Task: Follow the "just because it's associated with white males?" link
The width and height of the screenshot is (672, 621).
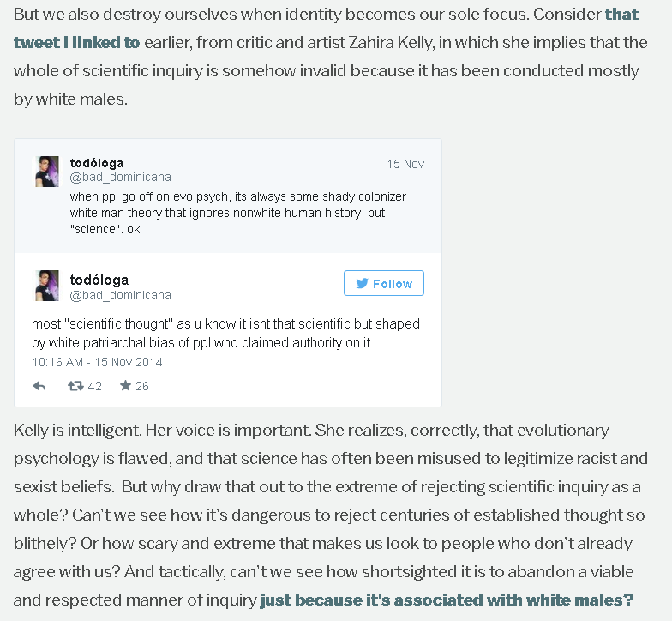Action: [x=447, y=600]
